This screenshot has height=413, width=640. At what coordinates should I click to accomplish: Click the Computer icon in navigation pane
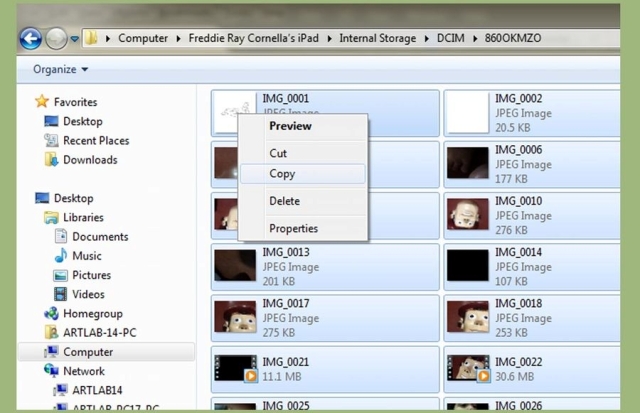point(51,352)
